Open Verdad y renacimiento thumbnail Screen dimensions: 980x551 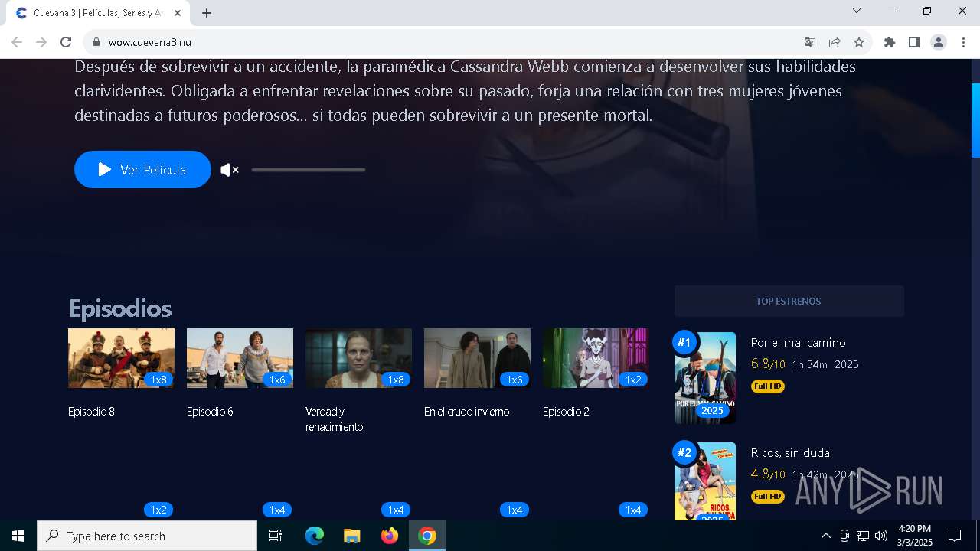pos(358,358)
